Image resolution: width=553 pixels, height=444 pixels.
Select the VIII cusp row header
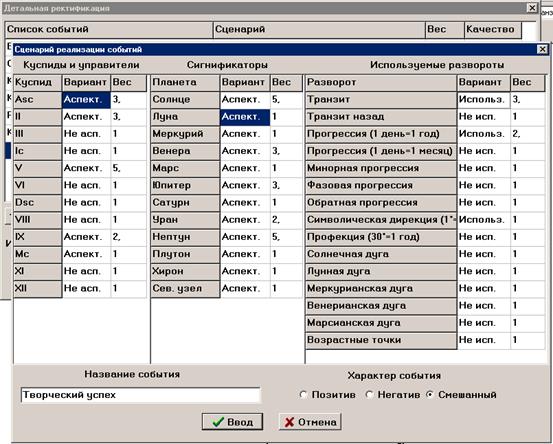tap(38, 220)
